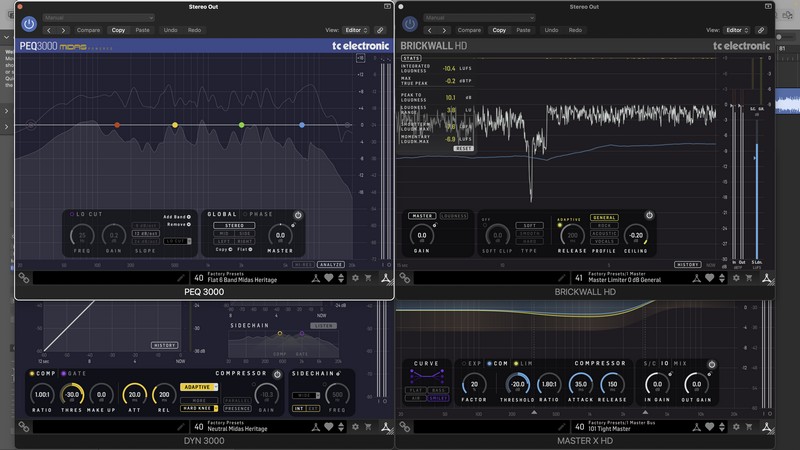Click the yellow EQ band node on the curve

pyautogui.click(x=175, y=125)
